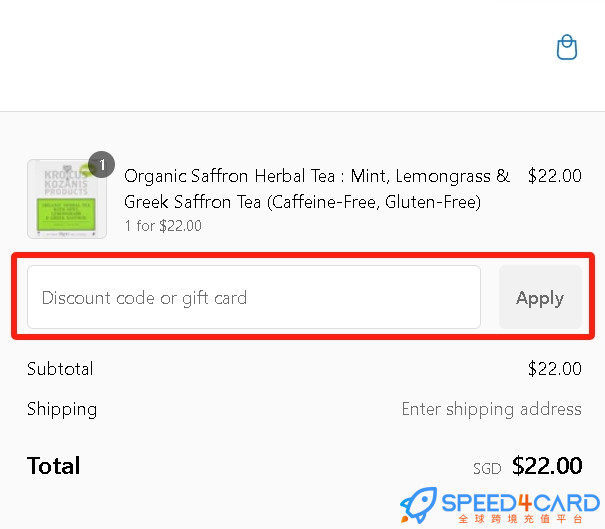The height and width of the screenshot is (529, 605).
Task: Click 'Enter shipping address' text
Action: [492, 409]
